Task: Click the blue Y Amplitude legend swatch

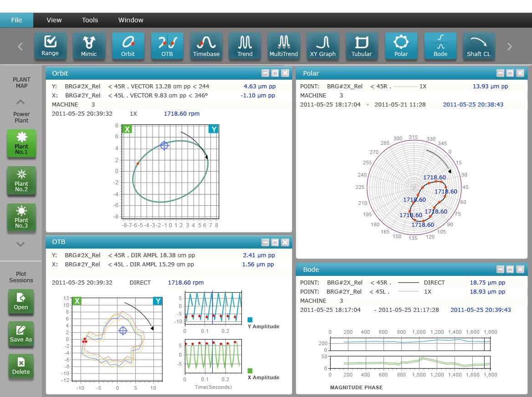Action: [x=250, y=320]
